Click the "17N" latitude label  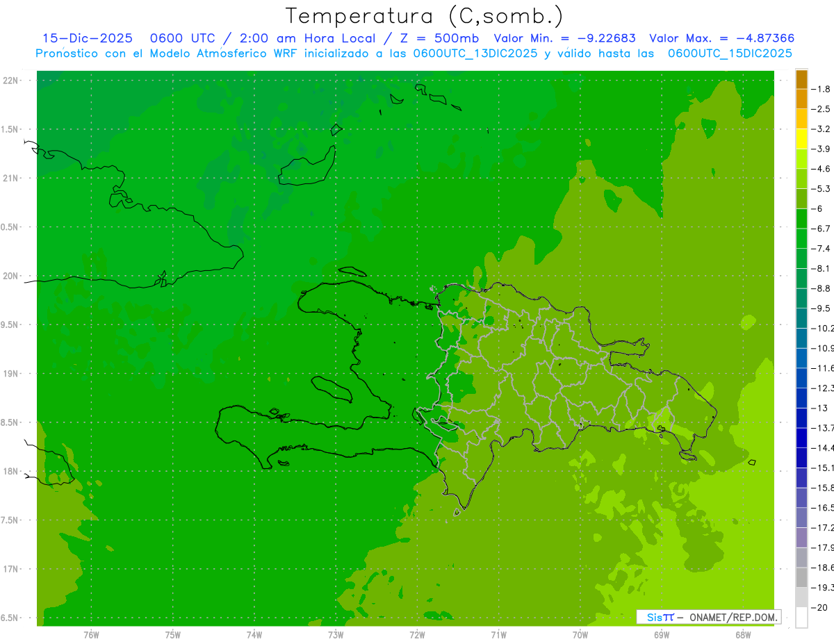pos(11,569)
